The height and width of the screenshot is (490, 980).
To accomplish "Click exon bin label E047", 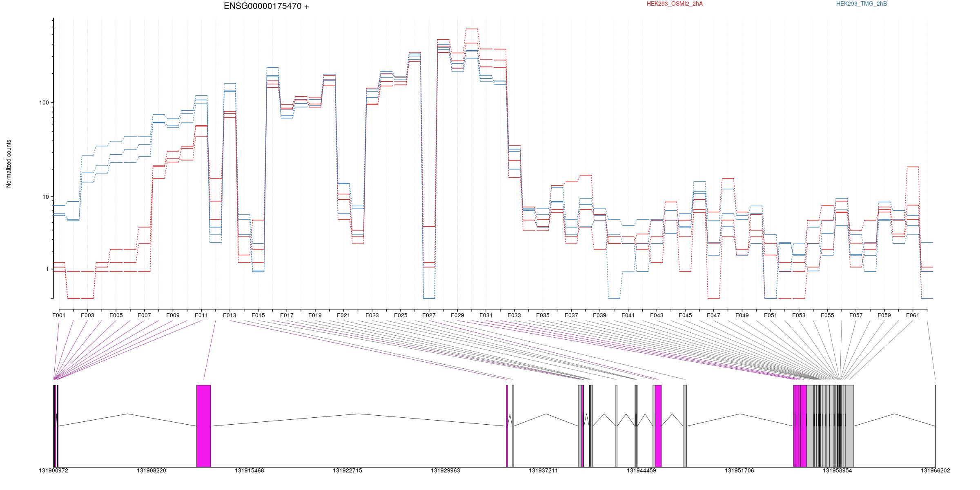I will pyautogui.click(x=713, y=315).
